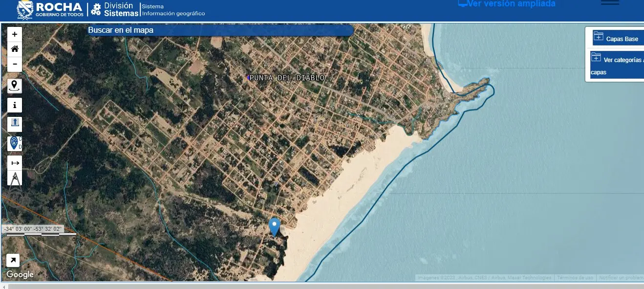
Task: Open Términos de uso link
Action: pos(575,278)
